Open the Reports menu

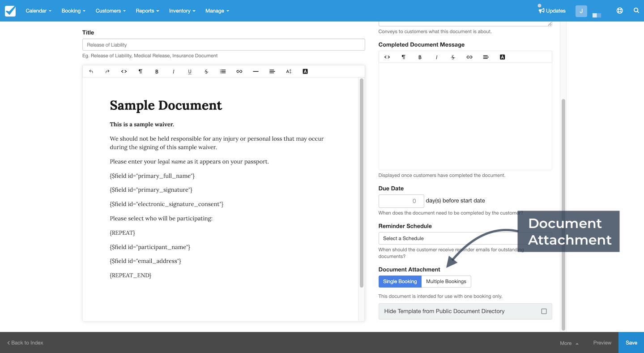pyautogui.click(x=147, y=11)
